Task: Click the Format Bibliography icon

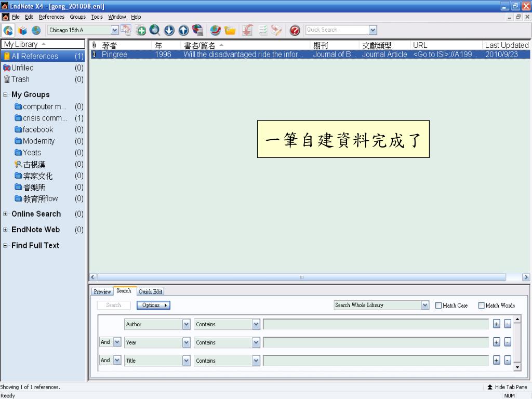Action: (x=262, y=30)
